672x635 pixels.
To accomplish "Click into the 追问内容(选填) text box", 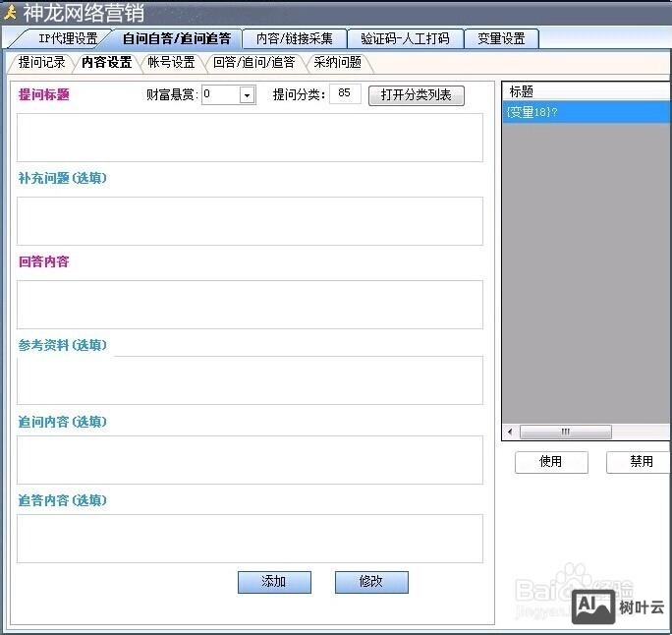I will pos(250,460).
